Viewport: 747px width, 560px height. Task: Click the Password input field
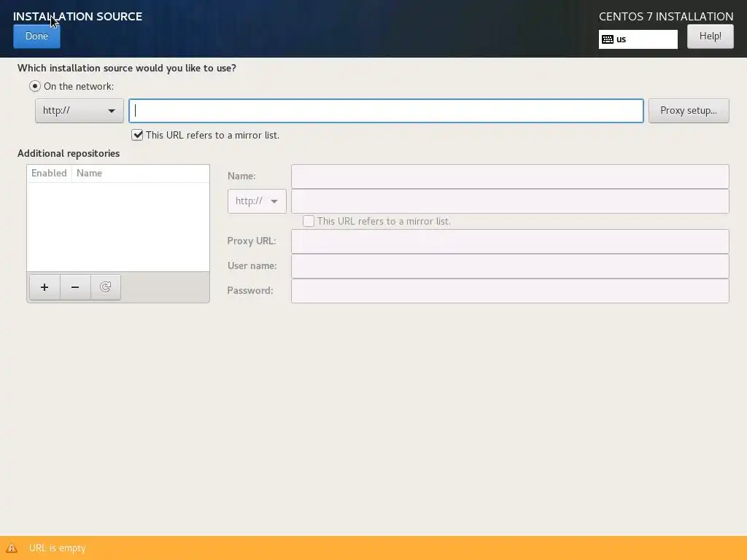(x=510, y=290)
